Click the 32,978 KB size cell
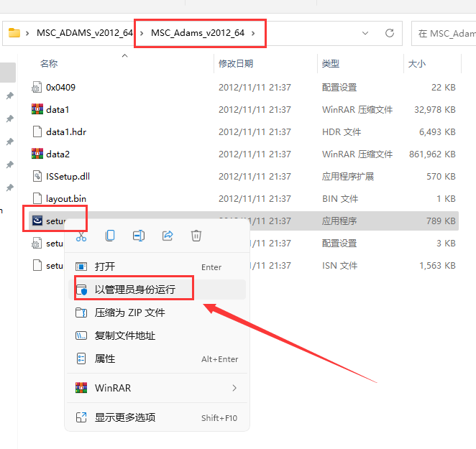The height and width of the screenshot is (449, 476). (435, 109)
